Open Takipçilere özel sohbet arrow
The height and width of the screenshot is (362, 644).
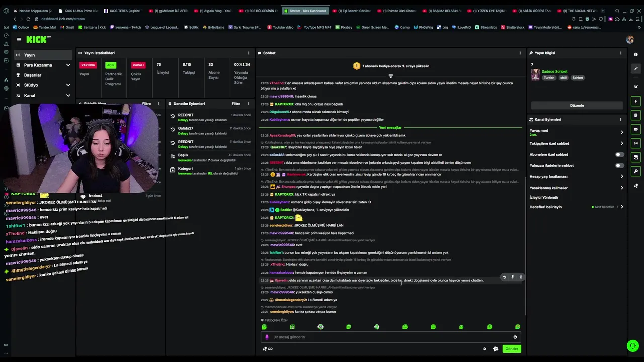pyautogui.click(x=622, y=144)
